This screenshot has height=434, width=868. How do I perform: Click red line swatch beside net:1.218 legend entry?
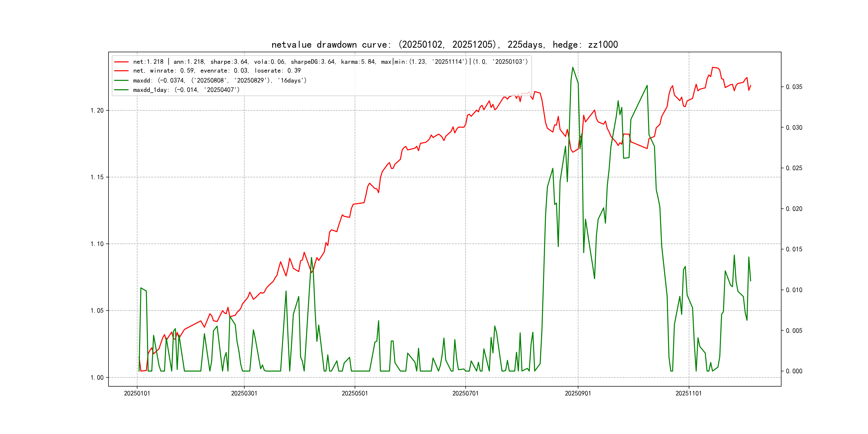coord(121,62)
